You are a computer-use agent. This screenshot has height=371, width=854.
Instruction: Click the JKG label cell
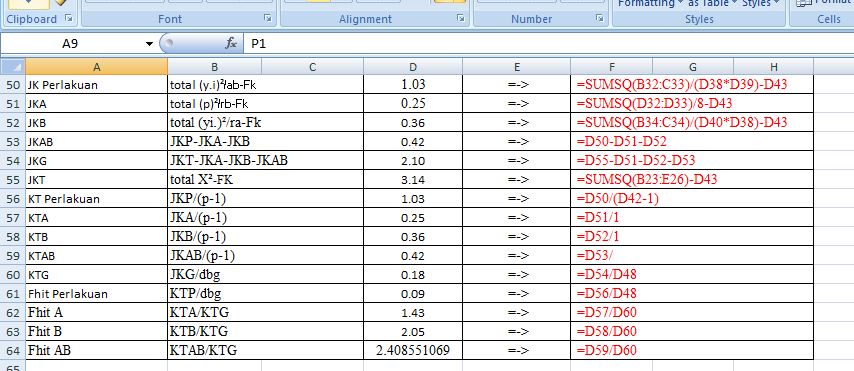pos(96,161)
